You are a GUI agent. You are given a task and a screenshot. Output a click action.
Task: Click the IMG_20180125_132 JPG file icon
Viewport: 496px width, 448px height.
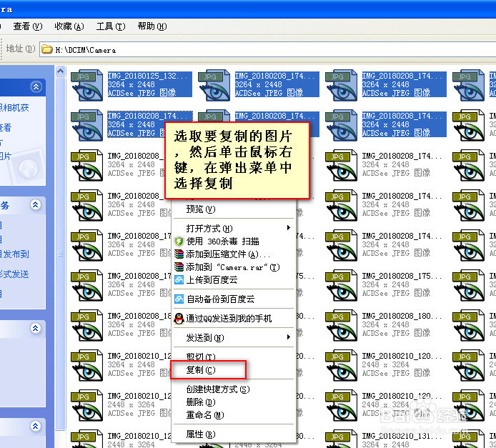(87, 85)
